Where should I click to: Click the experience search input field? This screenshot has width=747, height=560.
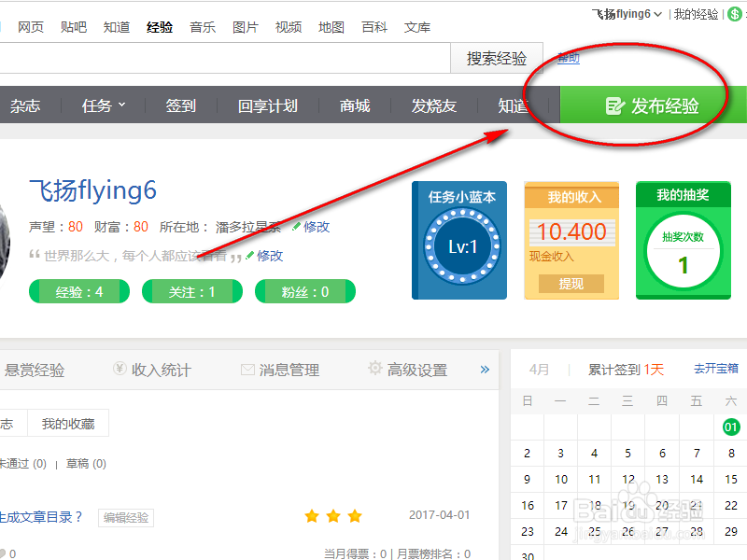click(224, 58)
